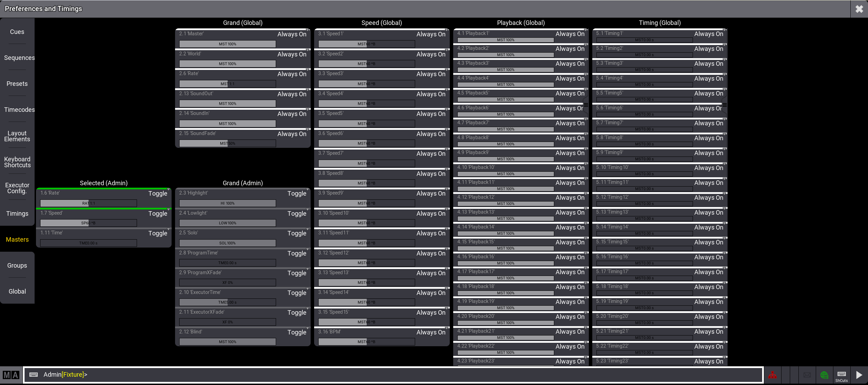This screenshot has height=385, width=868.
Task: Select the Groups sidebar button
Action: 17,266
